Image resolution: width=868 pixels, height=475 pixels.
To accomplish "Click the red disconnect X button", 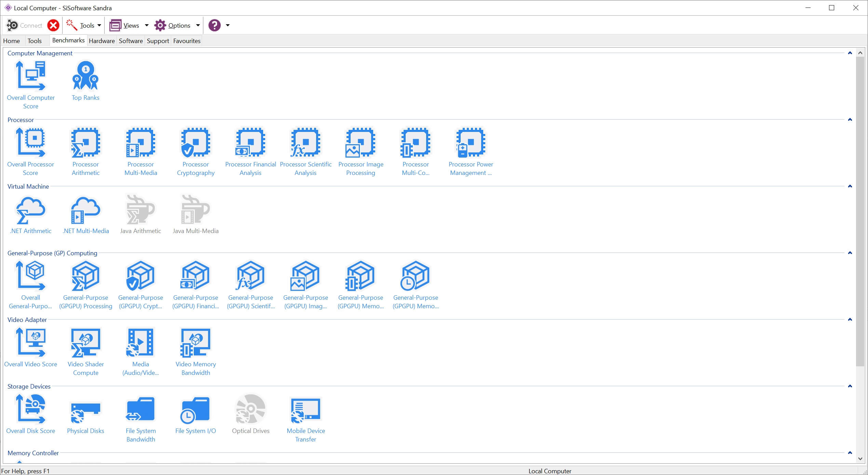I will pos(53,25).
